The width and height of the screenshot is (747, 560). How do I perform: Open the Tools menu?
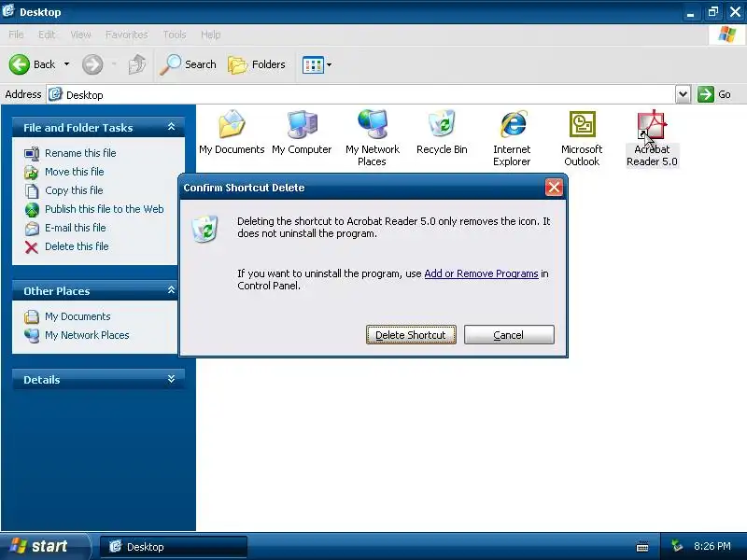(x=175, y=35)
